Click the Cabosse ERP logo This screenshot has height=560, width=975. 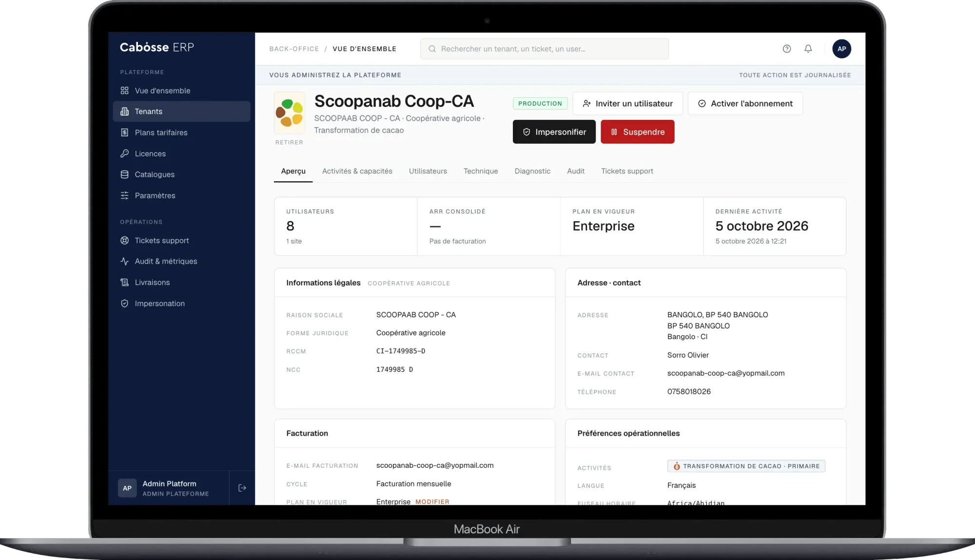(x=157, y=47)
